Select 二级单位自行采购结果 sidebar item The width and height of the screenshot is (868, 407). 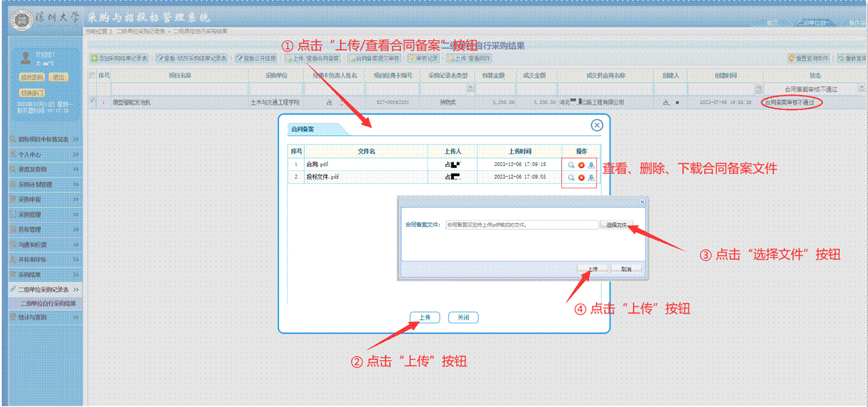point(48,304)
